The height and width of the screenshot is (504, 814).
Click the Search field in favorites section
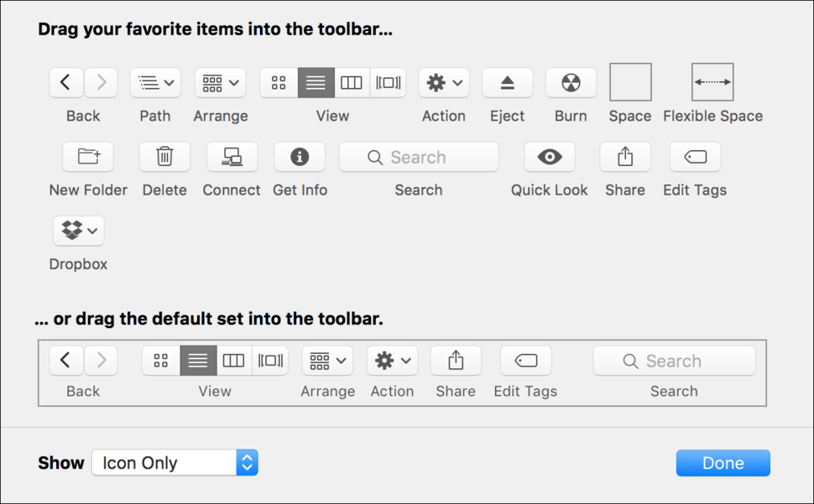pos(419,157)
